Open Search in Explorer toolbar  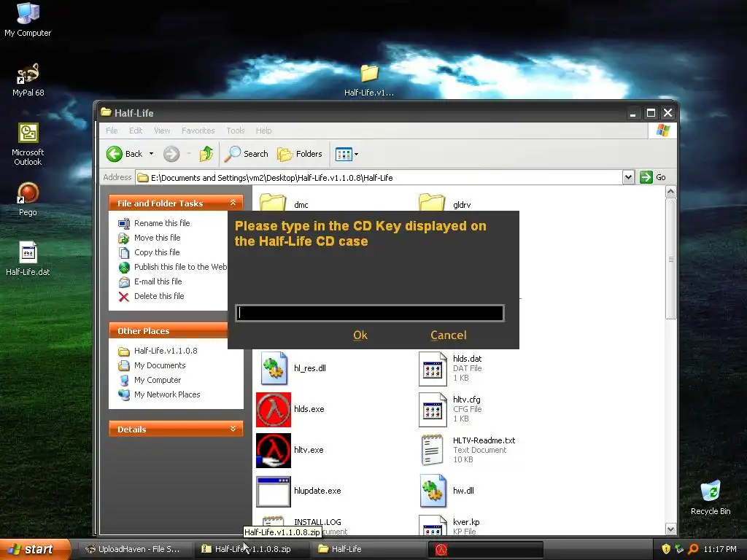point(247,154)
